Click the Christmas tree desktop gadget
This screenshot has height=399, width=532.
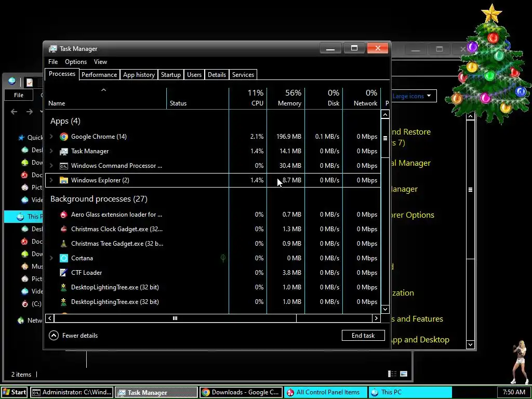[x=488, y=64]
